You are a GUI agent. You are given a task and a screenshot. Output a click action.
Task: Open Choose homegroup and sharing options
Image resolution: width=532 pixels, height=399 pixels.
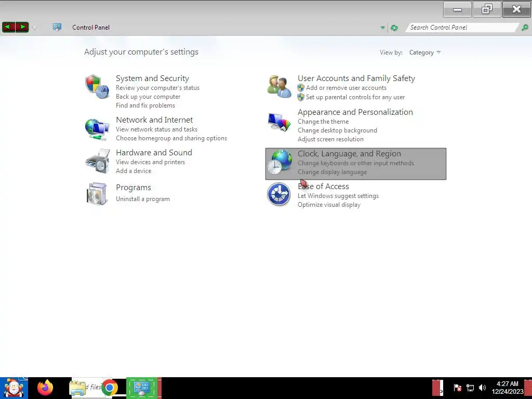(171, 138)
